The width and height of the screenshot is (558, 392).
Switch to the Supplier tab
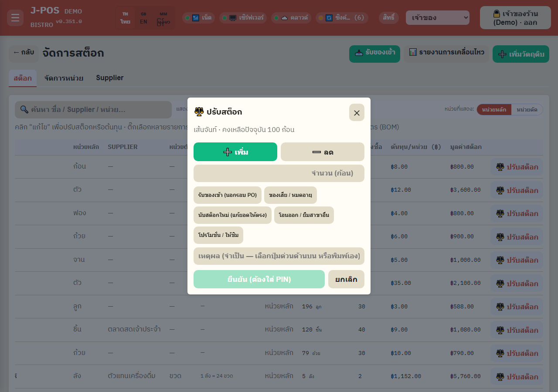[110, 78]
